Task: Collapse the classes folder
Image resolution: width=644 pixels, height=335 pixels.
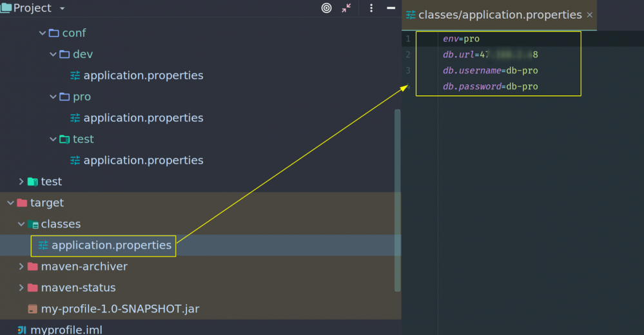Action: coord(21,225)
